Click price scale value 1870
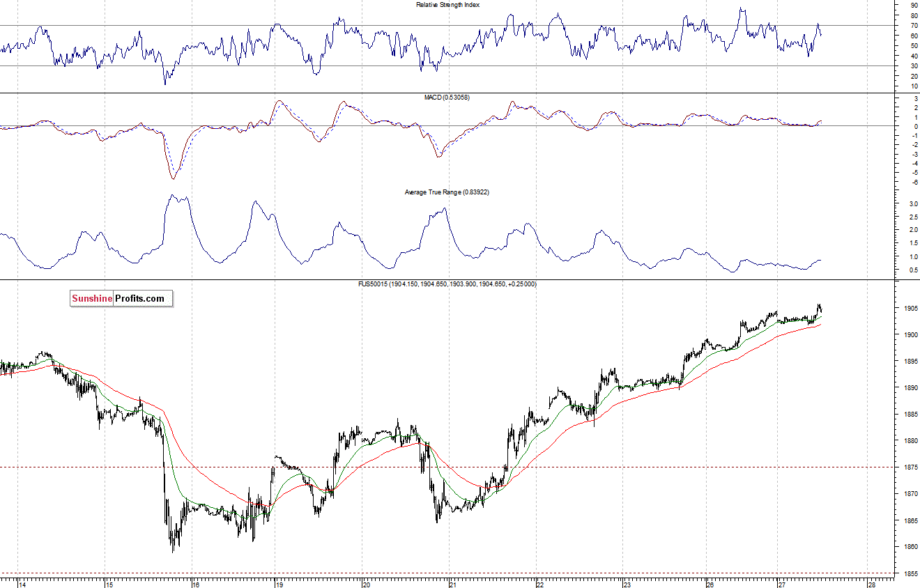 click(910, 493)
